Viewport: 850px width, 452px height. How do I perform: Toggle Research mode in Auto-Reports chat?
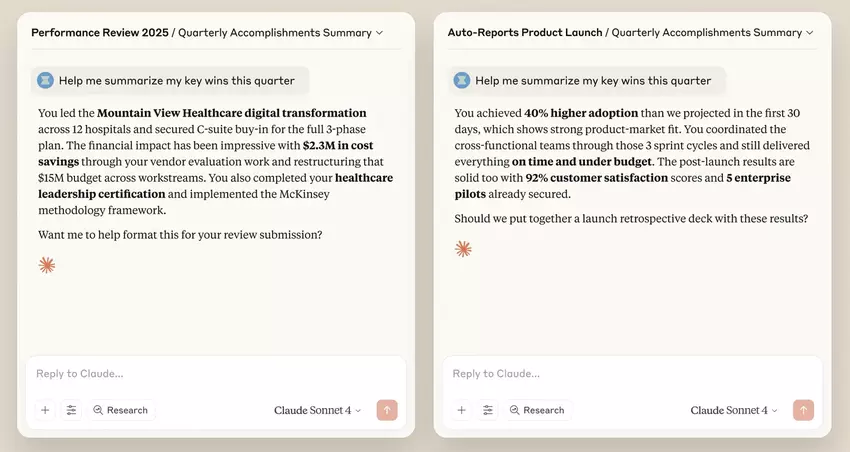537,410
